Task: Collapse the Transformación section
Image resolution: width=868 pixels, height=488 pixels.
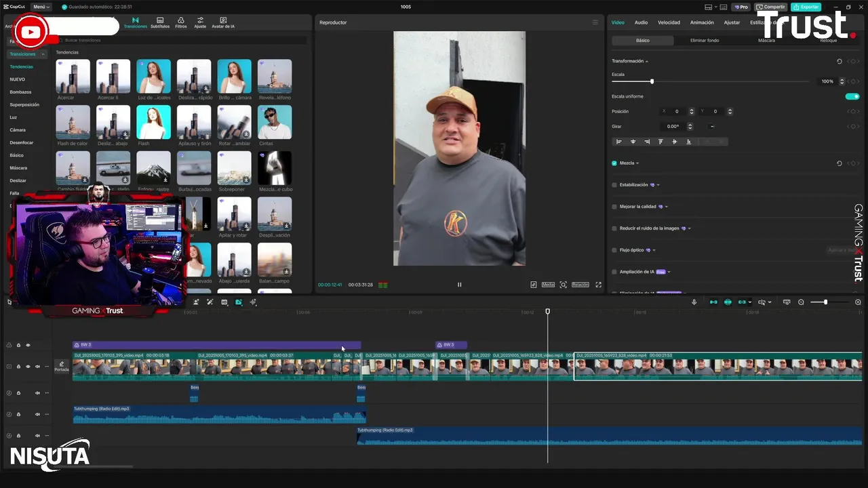Action: [647, 61]
